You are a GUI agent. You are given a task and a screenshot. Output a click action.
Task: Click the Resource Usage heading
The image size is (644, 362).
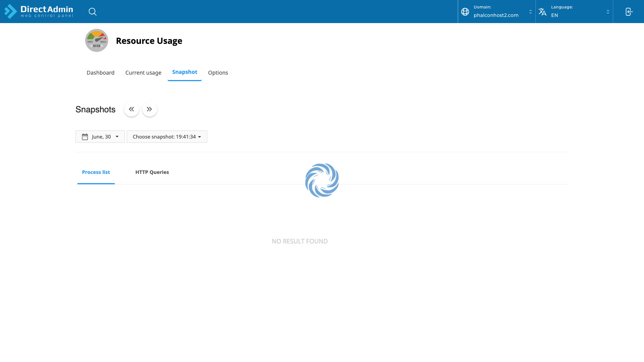[x=149, y=41]
